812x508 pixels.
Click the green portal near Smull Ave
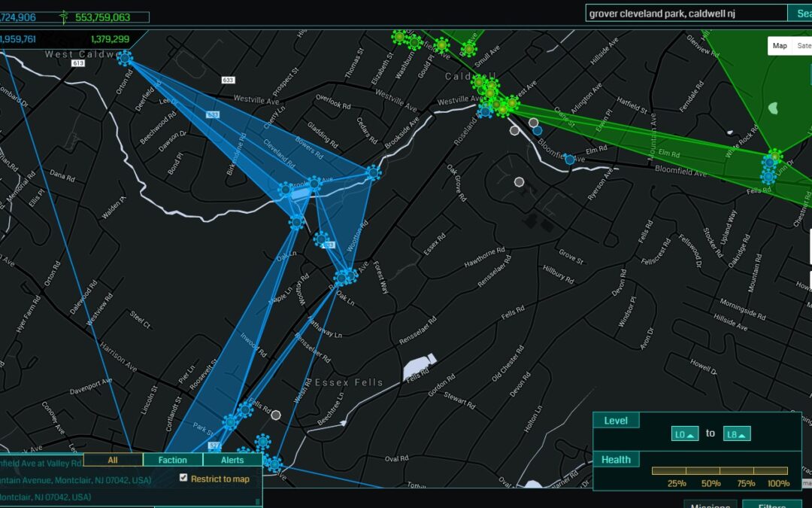pyautogui.click(x=468, y=50)
